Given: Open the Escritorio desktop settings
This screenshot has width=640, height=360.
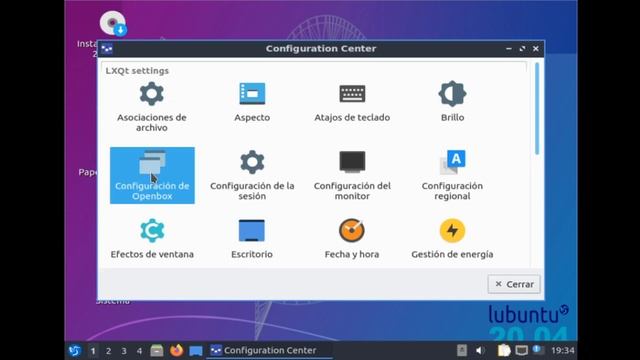Looking at the screenshot, I should 252,239.
